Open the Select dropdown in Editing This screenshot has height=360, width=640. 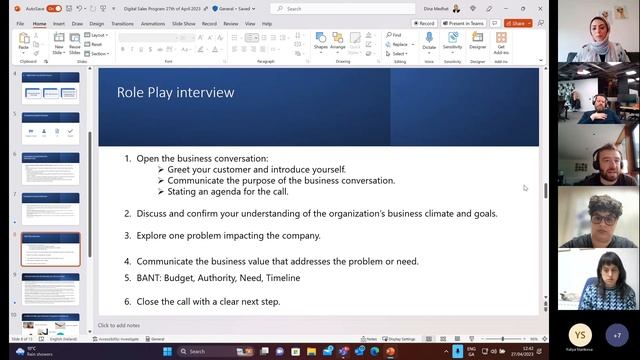pos(396,53)
